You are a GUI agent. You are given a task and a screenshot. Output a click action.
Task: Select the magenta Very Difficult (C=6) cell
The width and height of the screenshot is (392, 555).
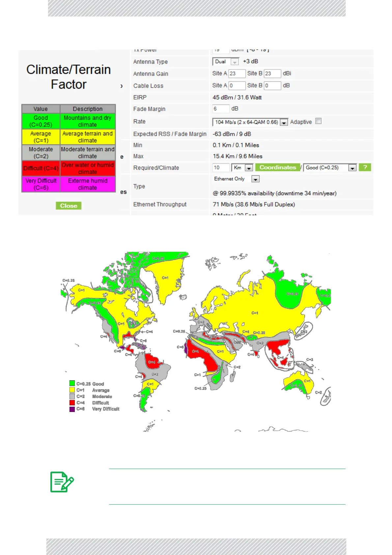pyautogui.click(x=41, y=184)
